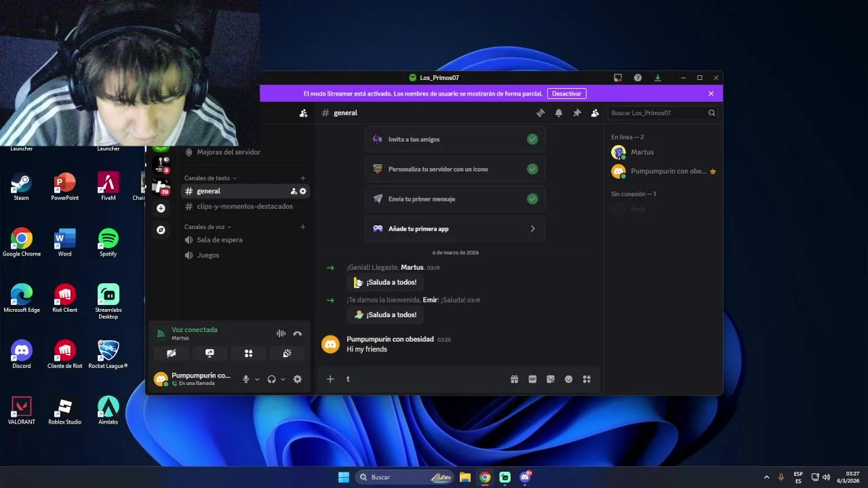Image resolution: width=868 pixels, height=488 pixels.
Task: Open Pumpumpurin user panel profile
Action: pyautogui.click(x=193, y=380)
